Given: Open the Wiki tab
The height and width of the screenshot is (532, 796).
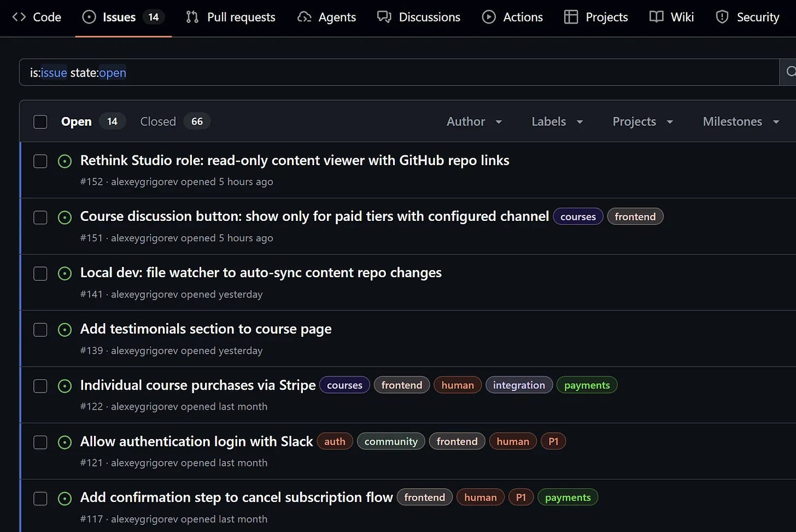Looking at the screenshot, I should click(672, 17).
